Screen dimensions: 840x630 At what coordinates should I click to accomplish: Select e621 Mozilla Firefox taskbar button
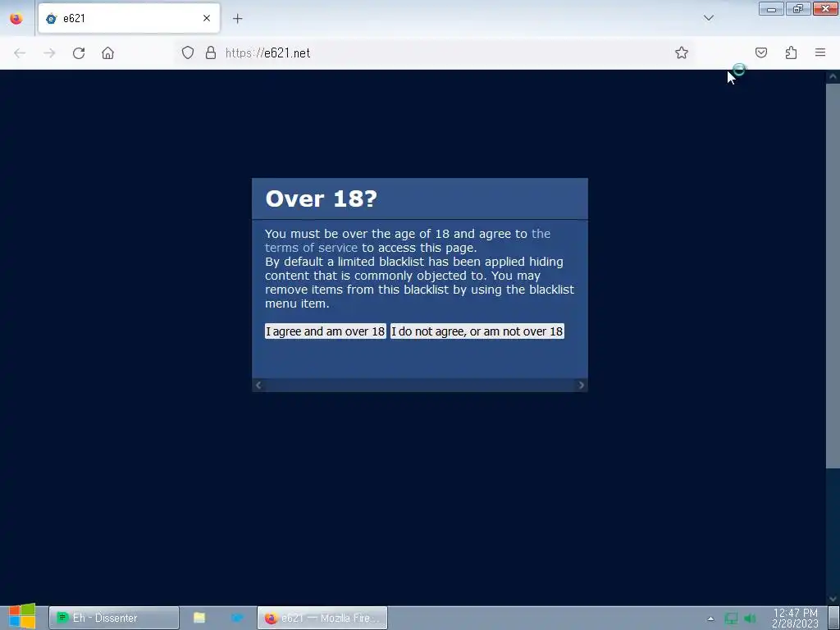coord(322,618)
